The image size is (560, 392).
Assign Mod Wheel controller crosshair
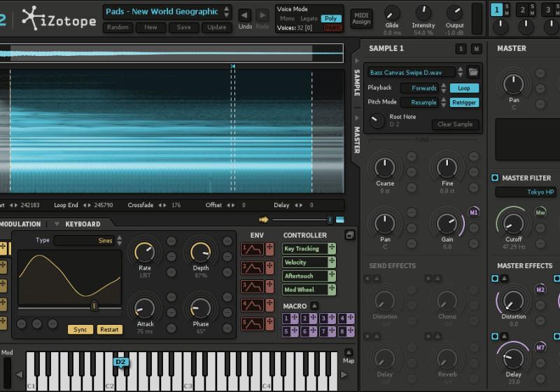[x=332, y=289]
